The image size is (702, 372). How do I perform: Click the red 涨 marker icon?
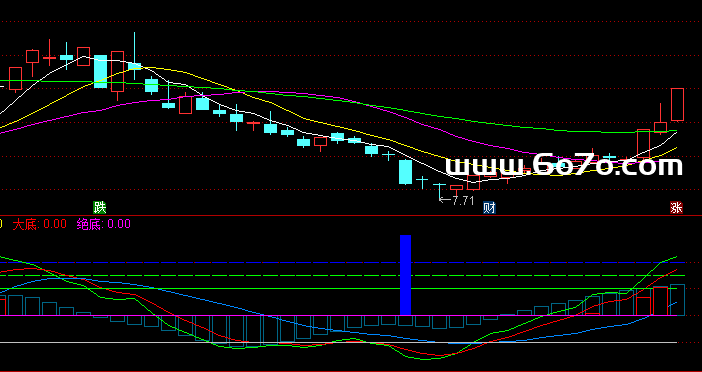[x=676, y=207]
